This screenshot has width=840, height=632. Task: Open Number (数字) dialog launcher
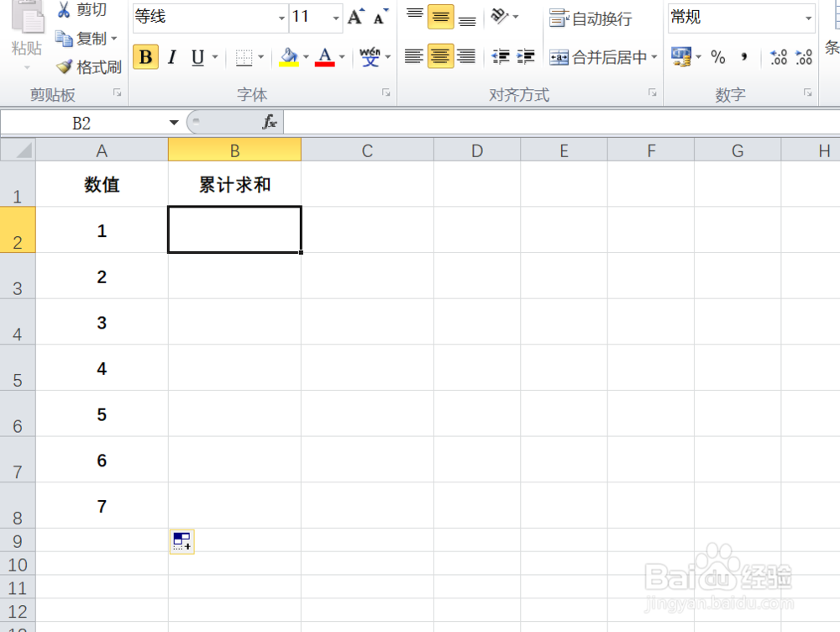pos(807,93)
